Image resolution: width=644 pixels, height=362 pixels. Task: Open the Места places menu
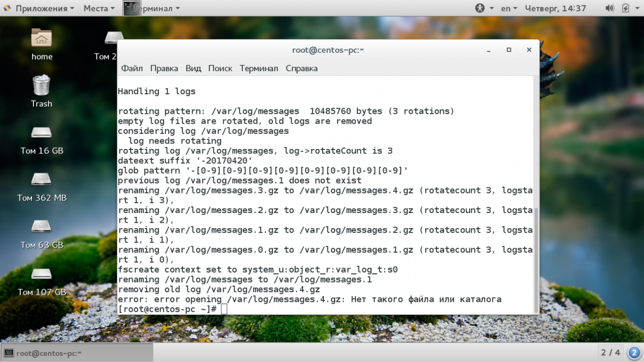point(99,8)
